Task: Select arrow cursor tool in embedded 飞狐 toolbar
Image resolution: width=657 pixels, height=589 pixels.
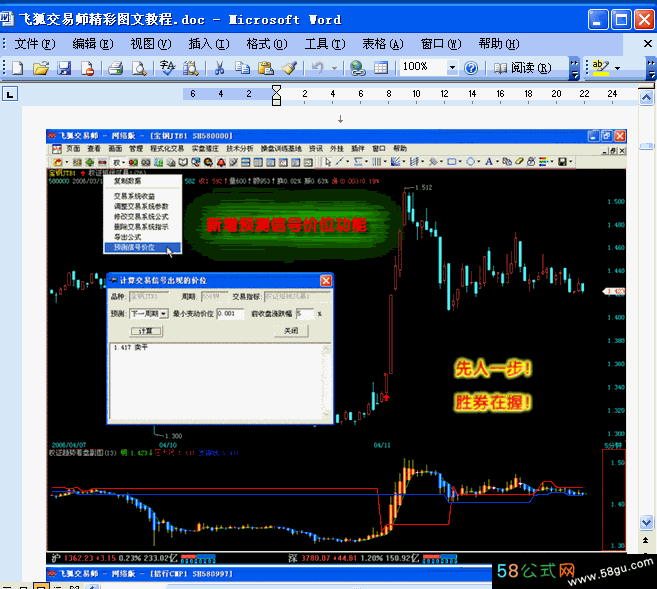Action: [328, 162]
